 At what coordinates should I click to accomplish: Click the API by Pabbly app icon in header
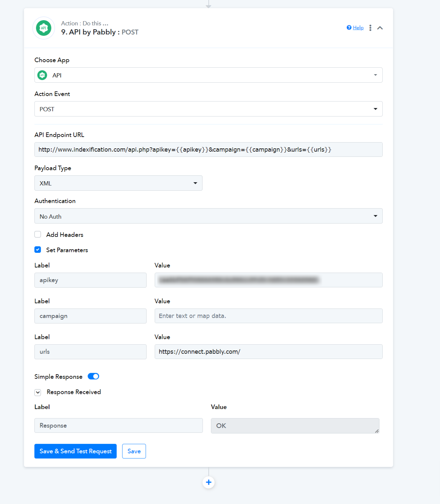pyautogui.click(x=44, y=28)
